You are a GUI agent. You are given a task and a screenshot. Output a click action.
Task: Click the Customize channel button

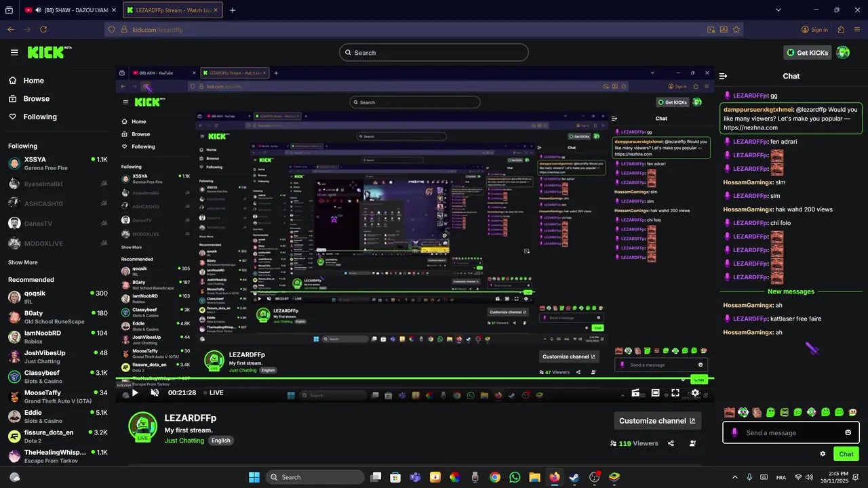point(657,421)
